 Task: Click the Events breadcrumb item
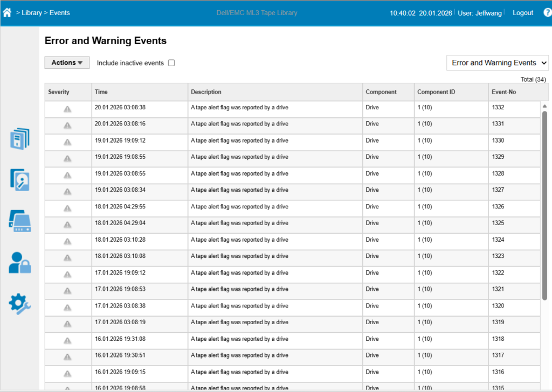59,12
